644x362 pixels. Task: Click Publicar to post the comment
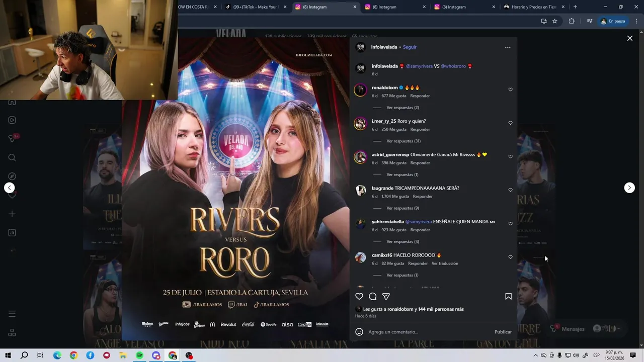[x=503, y=332]
